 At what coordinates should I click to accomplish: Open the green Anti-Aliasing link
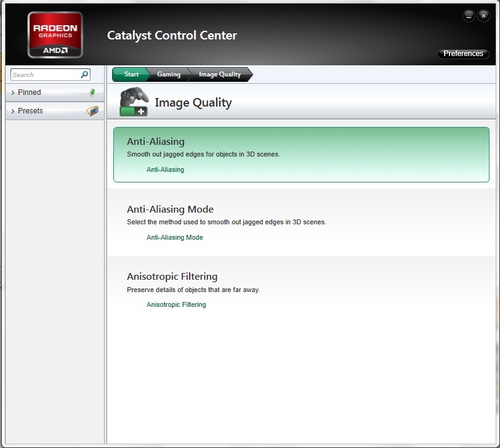(165, 169)
